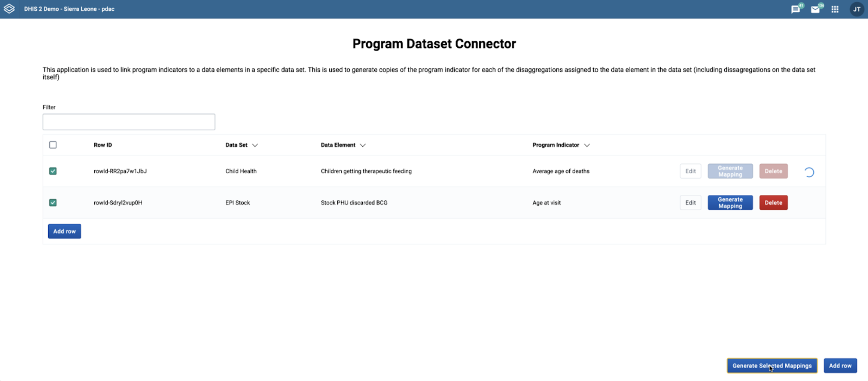Open the messages envelope icon
Viewport: 868px width, 381px height.
click(x=815, y=9)
